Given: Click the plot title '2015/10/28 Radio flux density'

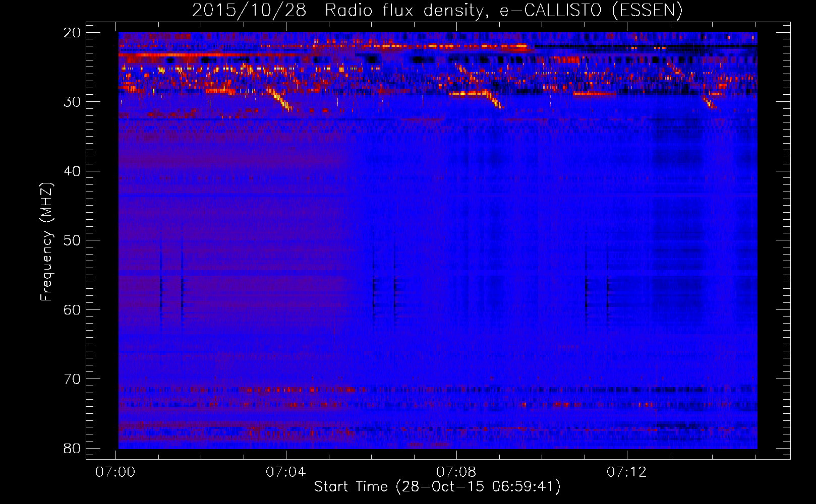Looking at the screenshot, I should tap(437, 10).
